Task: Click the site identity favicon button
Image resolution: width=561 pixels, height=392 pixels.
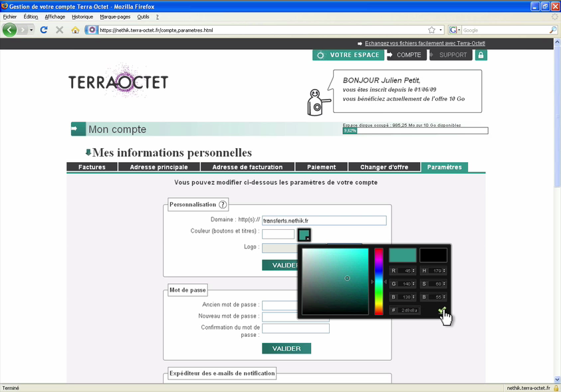Action: (92, 30)
